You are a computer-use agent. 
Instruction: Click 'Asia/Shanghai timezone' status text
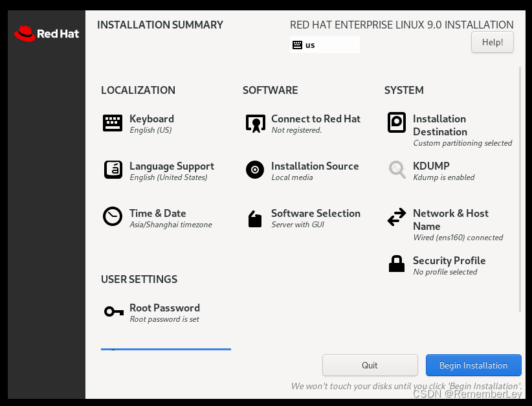tap(171, 225)
